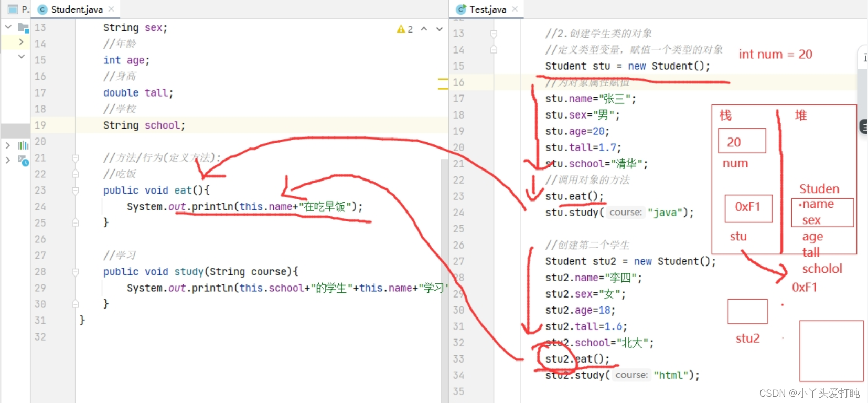Click the course: hint before "html"
The height and width of the screenshot is (403, 868).
631,375
